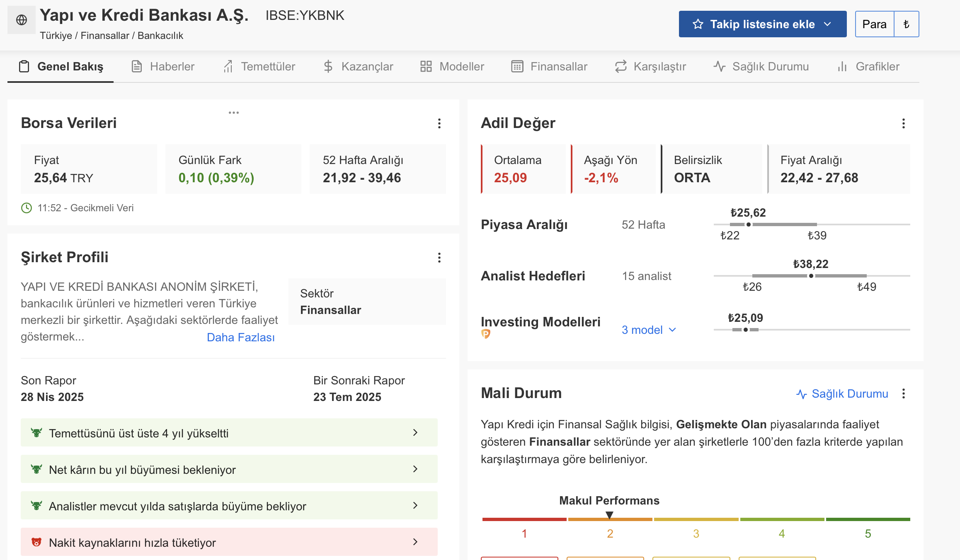Click pulse icon next to Sağlık Durumu link

[x=802, y=394]
